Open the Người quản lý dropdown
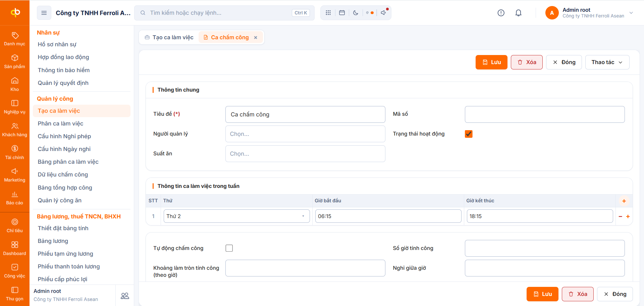The width and height of the screenshot is (644, 306). [305, 134]
